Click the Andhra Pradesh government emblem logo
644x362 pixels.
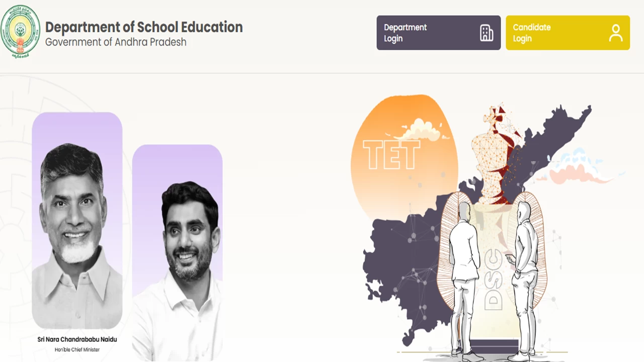tap(20, 31)
